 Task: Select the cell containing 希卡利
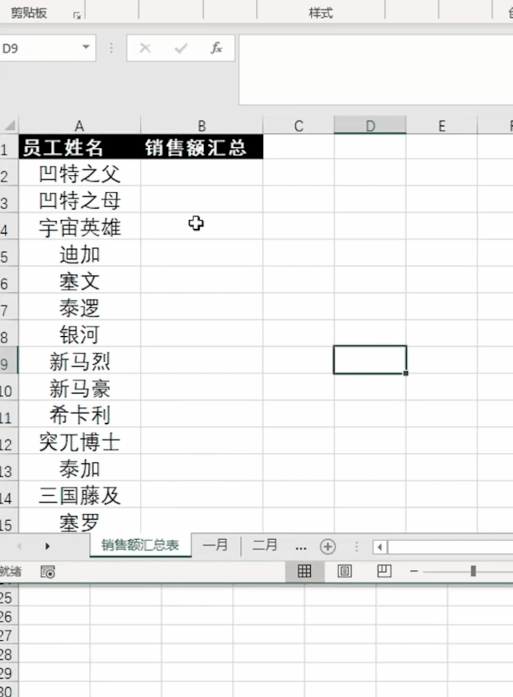[80, 414]
